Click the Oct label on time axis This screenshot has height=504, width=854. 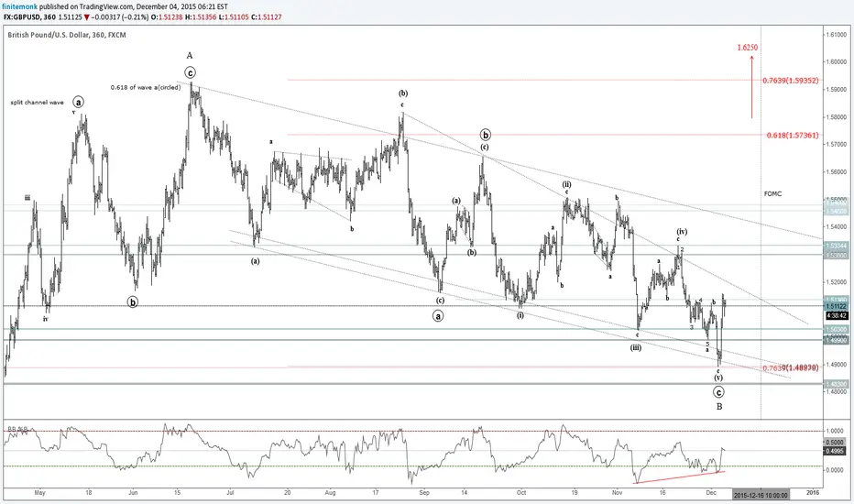pyautogui.click(x=521, y=493)
